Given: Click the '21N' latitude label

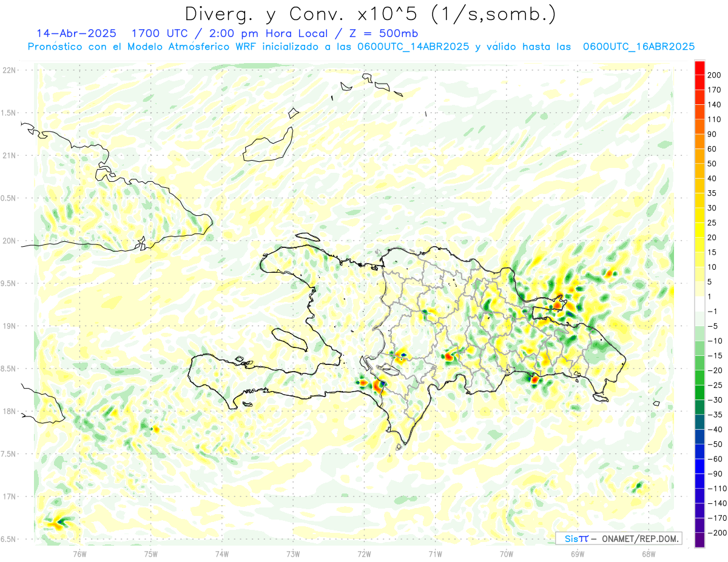Looking at the screenshot, I should pos(9,156).
